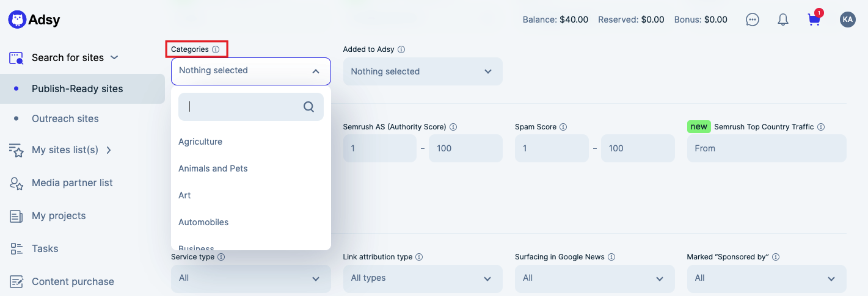
Task: Open the Surfacing in Google News dropdown
Action: pyautogui.click(x=594, y=278)
